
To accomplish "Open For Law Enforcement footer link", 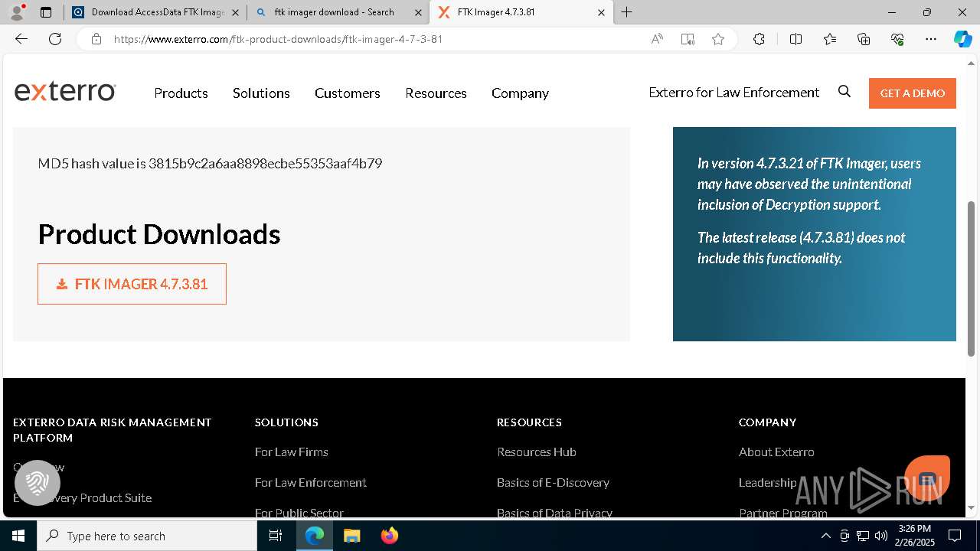I will point(310,482).
